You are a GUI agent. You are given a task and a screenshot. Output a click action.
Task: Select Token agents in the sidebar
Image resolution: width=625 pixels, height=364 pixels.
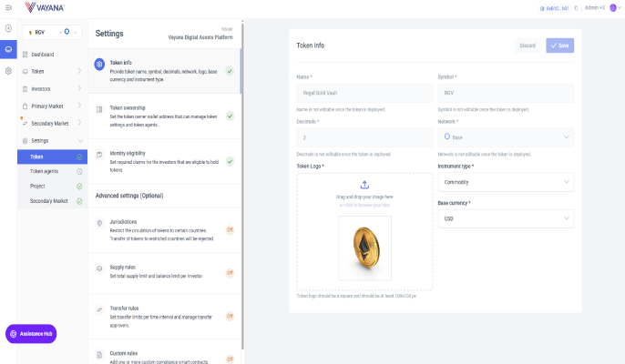(46, 171)
